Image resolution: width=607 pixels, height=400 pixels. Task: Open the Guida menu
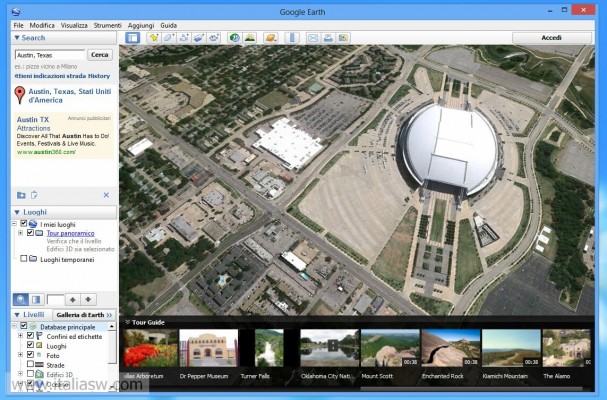[168, 25]
